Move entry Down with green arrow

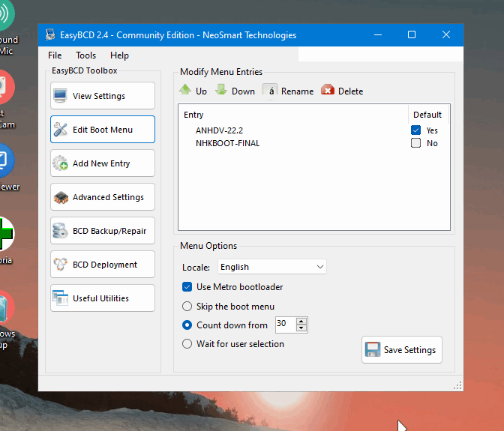coord(235,91)
